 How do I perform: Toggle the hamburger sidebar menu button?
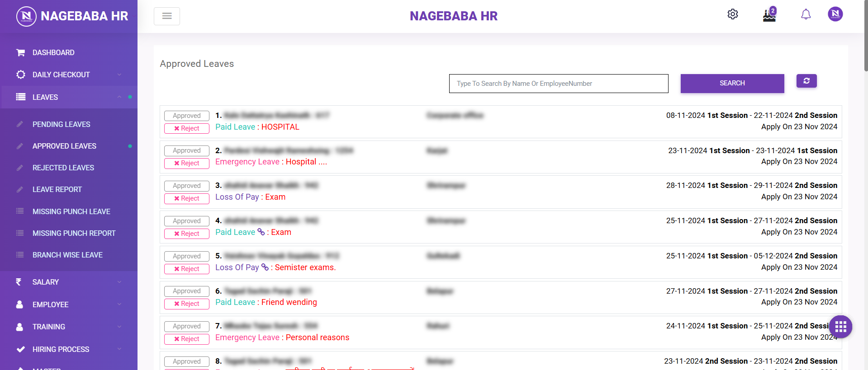coord(167,16)
